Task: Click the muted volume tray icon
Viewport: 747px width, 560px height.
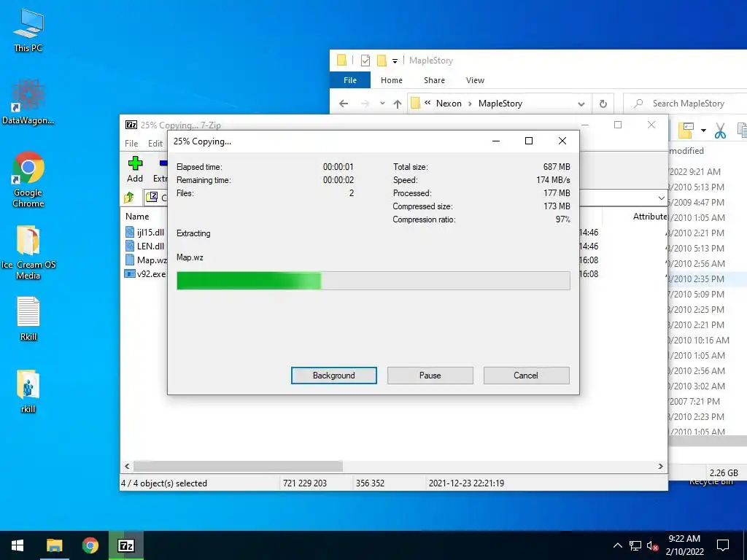Action: tap(652, 545)
